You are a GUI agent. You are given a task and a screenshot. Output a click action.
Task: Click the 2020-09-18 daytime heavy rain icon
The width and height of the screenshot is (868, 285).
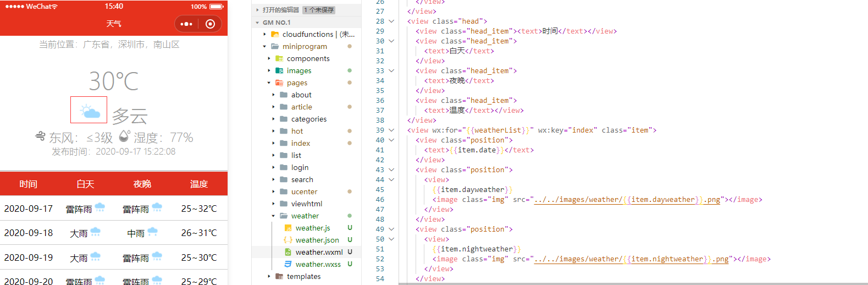(96, 232)
